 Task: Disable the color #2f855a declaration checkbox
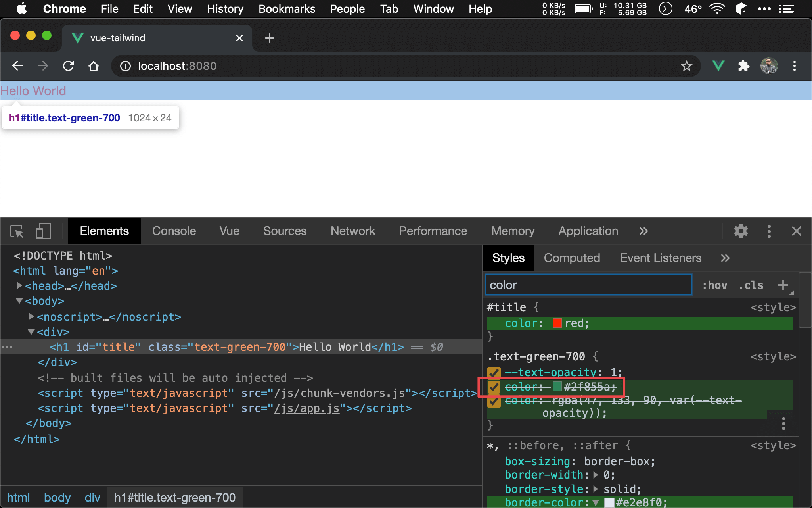click(494, 387)
